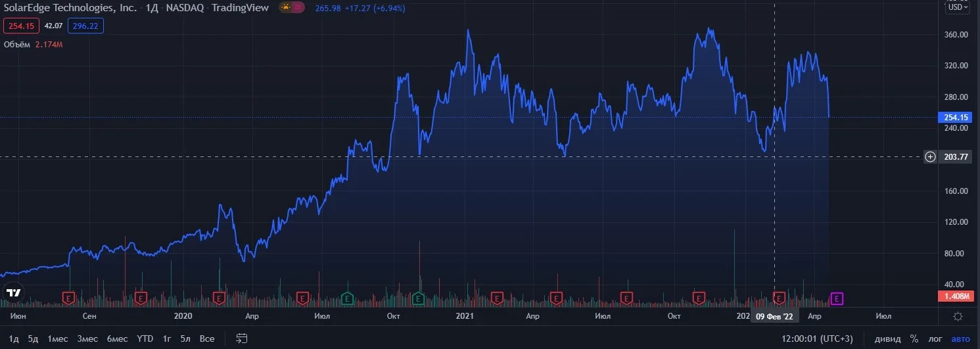Image resolution: width=980 pixels, height=349 pixels.
Task: Click the 2020 label on the time axis
Action: pyautogui.click(x=183, y=316)
